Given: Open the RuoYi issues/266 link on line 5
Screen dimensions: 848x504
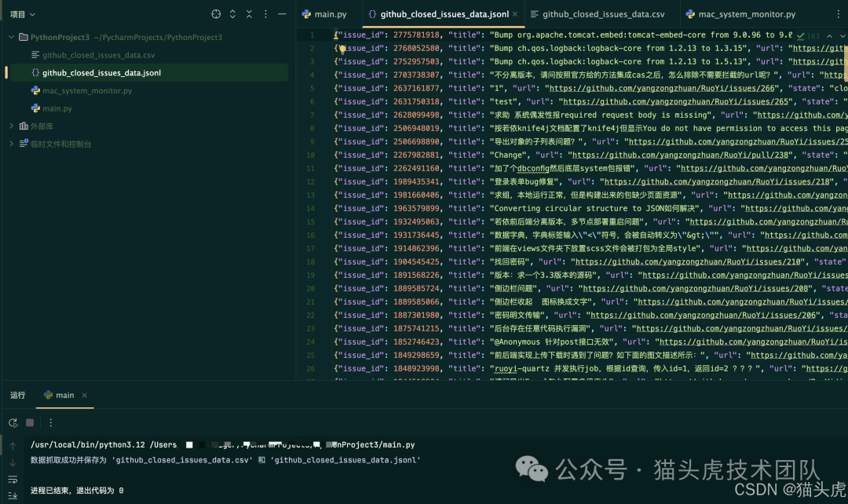Looking at the screenshot, I should pyautogui.click(x=663, y=88).
